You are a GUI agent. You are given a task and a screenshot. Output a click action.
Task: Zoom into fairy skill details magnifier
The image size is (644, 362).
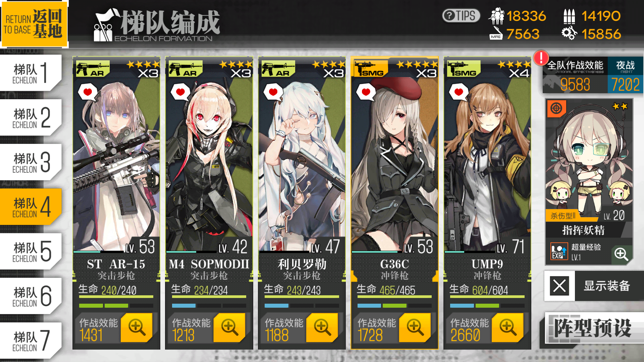[621, 254]
